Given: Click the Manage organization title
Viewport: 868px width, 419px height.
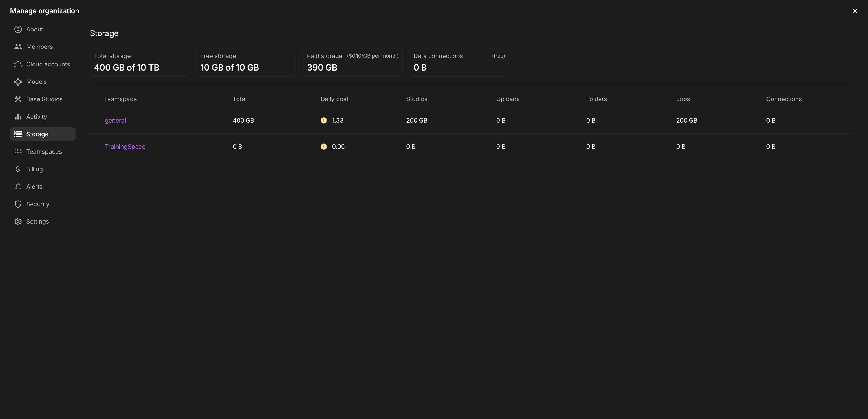Looking at the screenshot, I should (x=45, y=11).
